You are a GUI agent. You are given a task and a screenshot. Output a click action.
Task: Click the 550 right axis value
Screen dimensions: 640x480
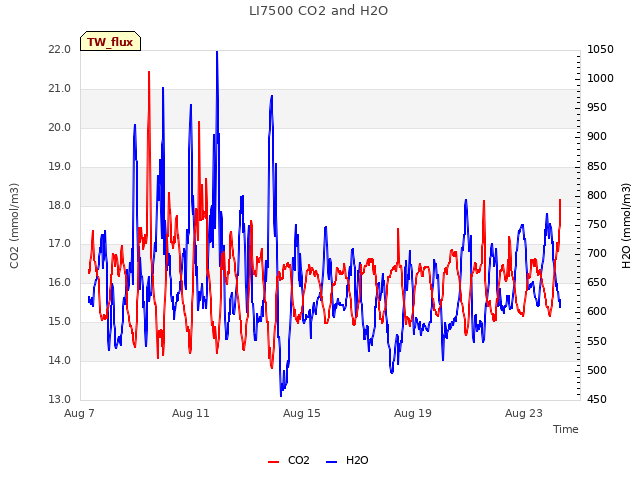coord(597,341)
